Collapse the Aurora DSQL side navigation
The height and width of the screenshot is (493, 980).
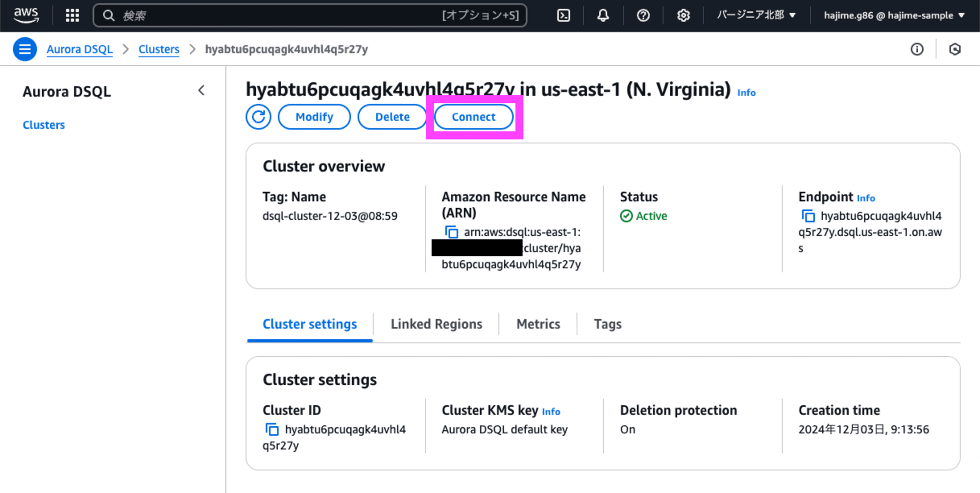click(x=201, y=91)
